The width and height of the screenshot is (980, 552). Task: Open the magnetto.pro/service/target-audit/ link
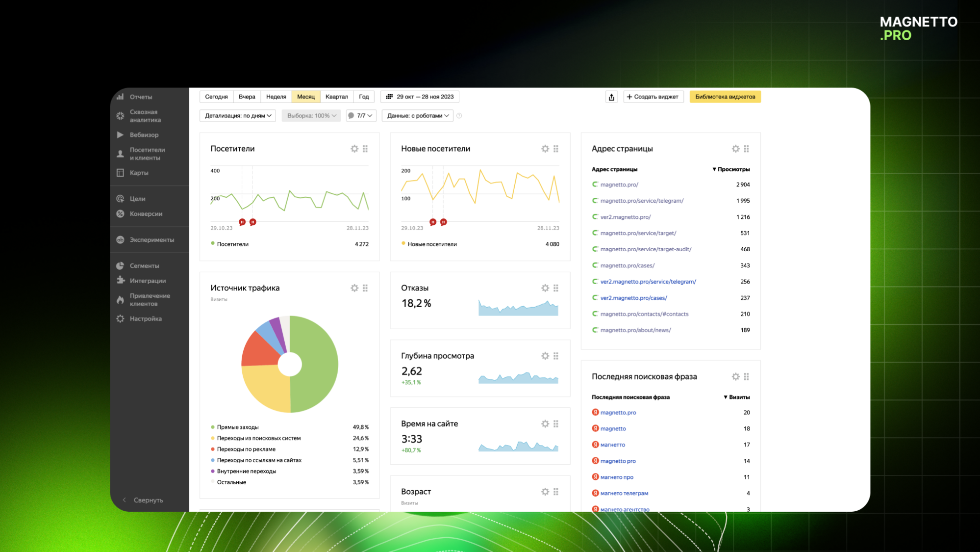(646, 249)
